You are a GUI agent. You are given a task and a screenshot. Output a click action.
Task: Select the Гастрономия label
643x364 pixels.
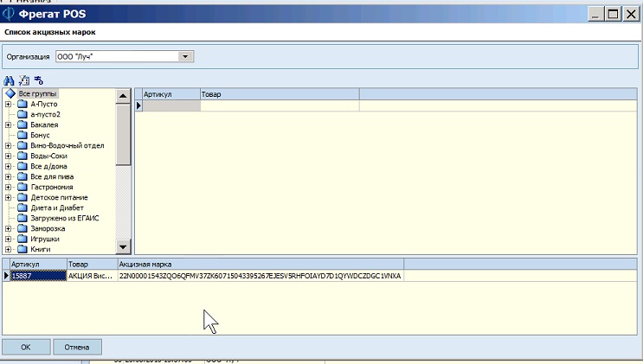coord(52,188)
